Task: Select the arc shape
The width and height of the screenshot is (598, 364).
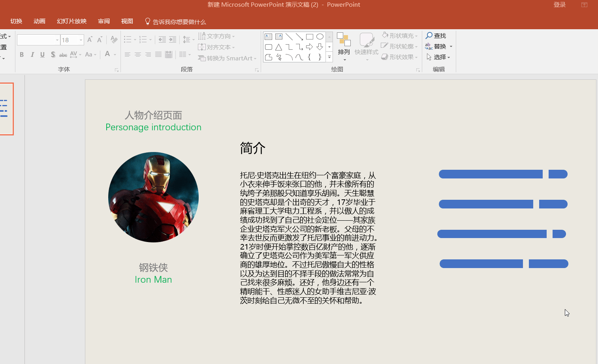Action: coord(289,57)
